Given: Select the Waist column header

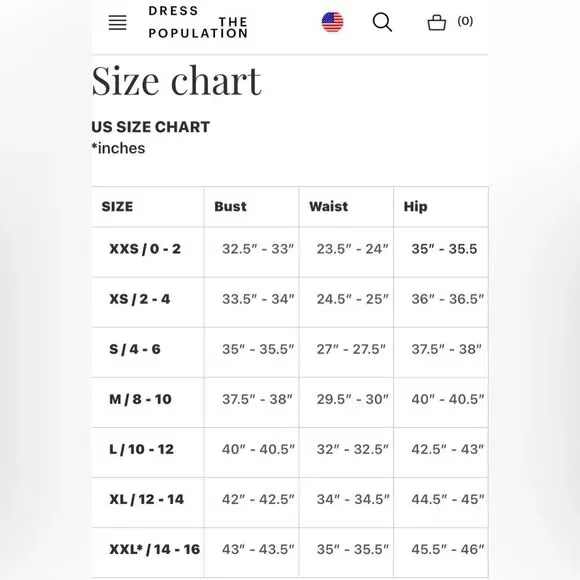Looking at the screenshot, I should (x=328, y=206).
